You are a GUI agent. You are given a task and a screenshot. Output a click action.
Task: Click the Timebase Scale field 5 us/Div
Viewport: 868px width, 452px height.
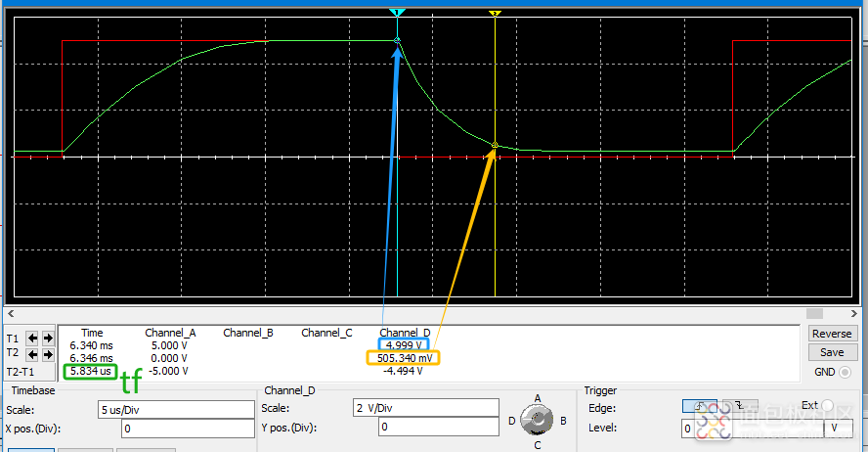click(176, 410)
